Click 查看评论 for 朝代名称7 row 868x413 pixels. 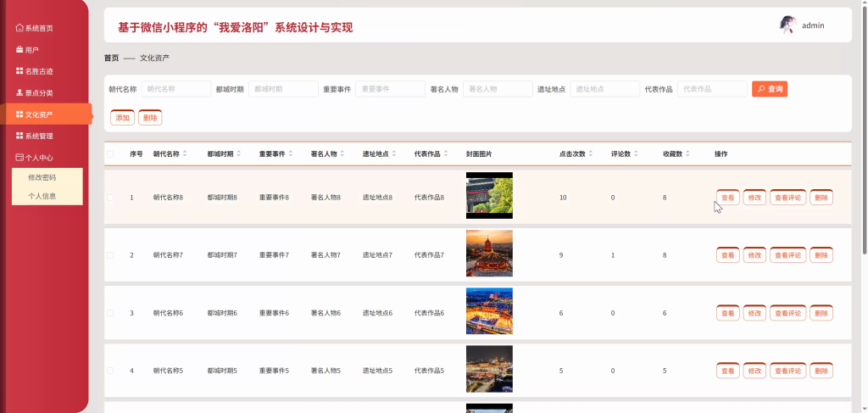[x=787, y=255]
